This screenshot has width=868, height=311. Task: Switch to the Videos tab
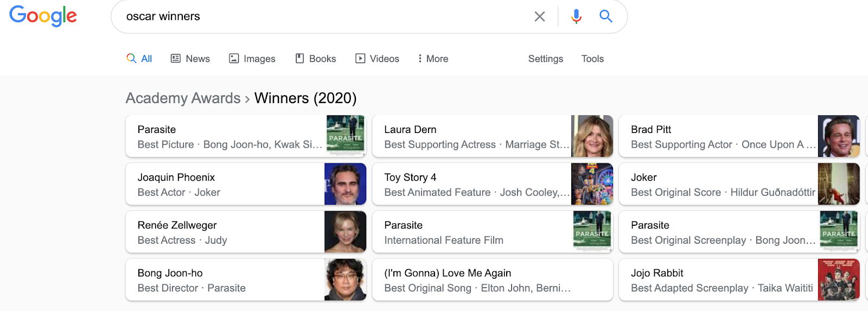(x=377, y=59)
